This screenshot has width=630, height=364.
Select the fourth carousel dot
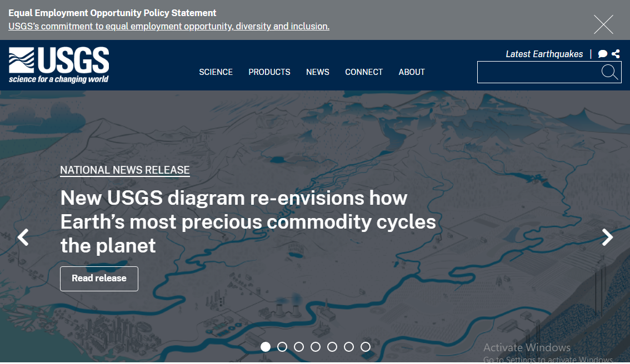click(x=316, y=347)
